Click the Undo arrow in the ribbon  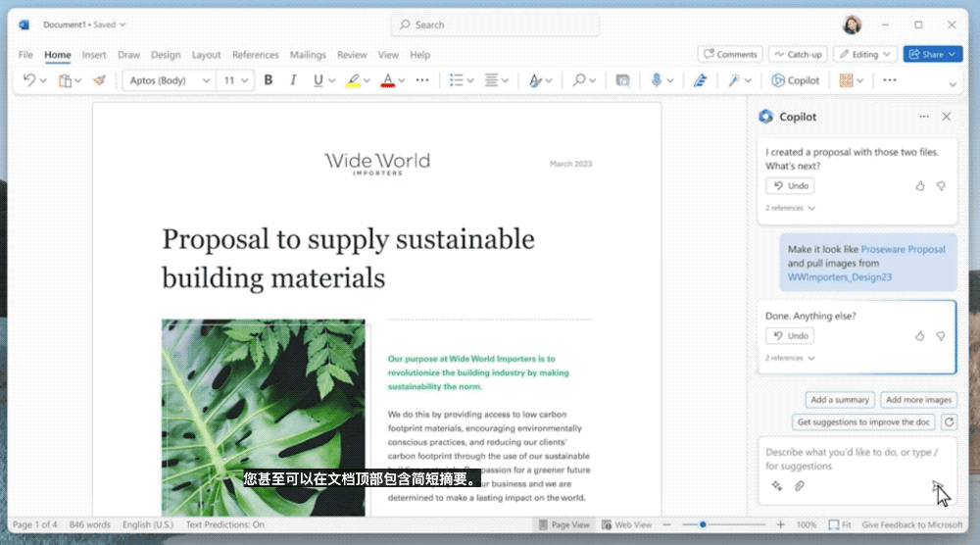[29, 80]
